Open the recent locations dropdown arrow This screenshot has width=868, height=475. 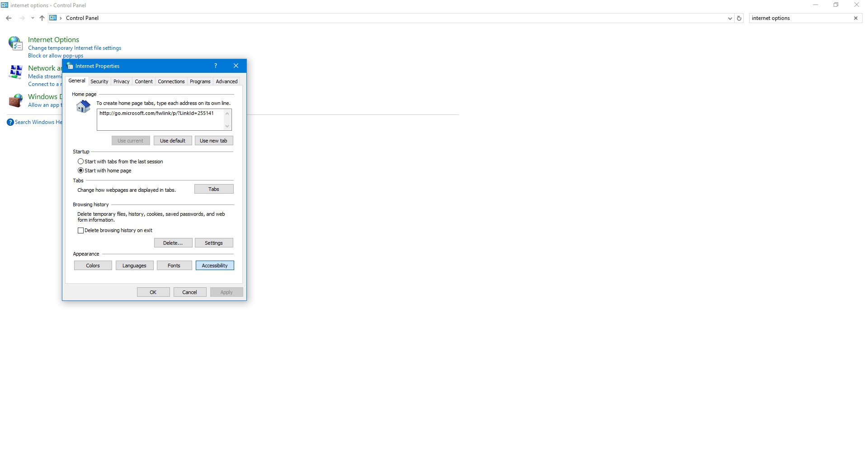click(33, 18)
